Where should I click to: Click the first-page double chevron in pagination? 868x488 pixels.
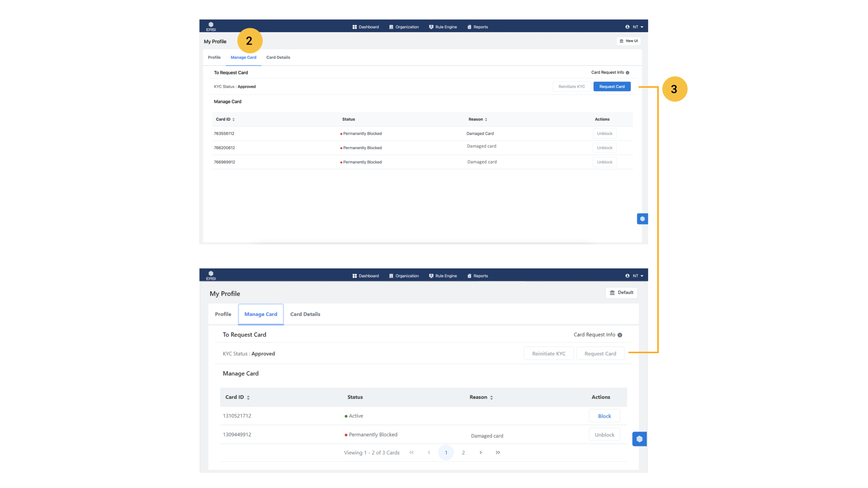[412, 452]
